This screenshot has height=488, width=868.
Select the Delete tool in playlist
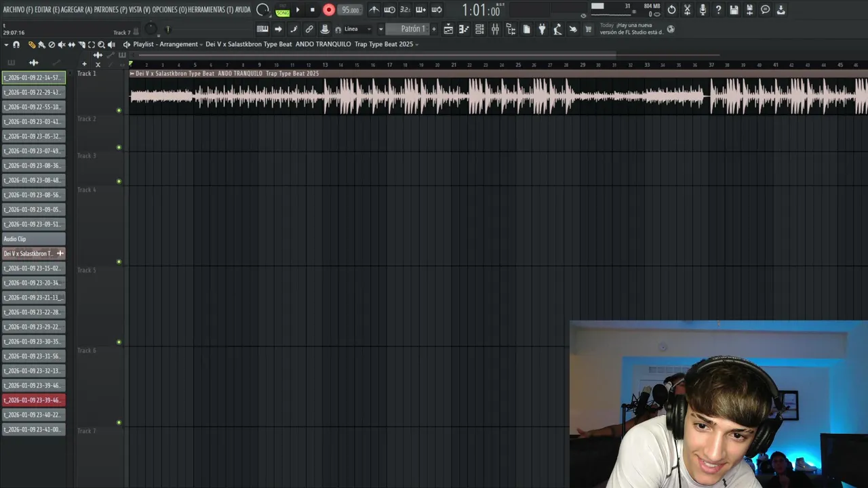[x=52, y=45]
